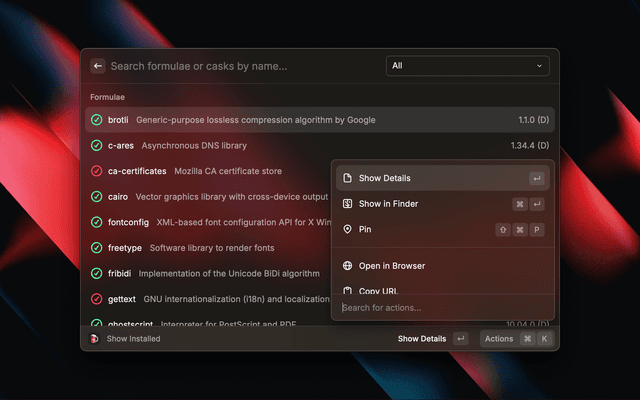The image size is (640, 400).
Task: Select the freetype formula row
Action: 210,247
